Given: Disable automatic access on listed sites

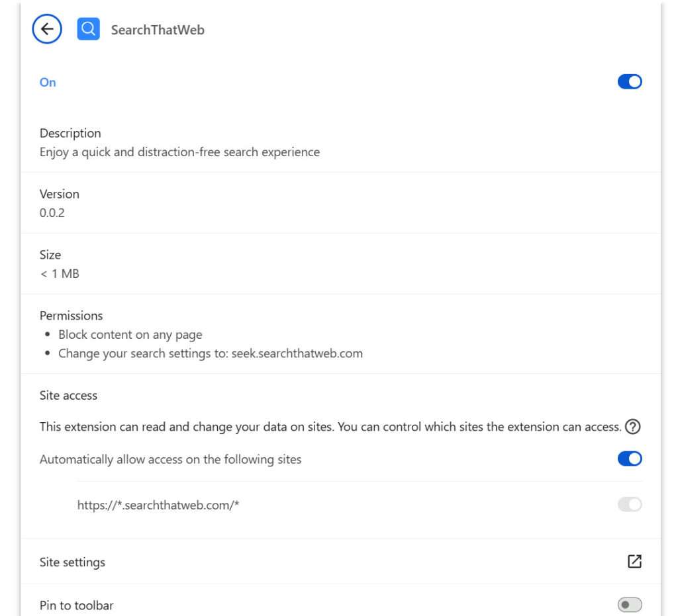Looking at the screenshot, I should [x=630, y=458].
